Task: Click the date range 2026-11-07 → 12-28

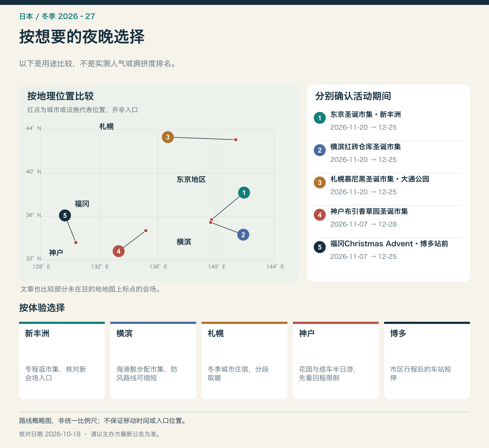Action: tap(363, 224)
